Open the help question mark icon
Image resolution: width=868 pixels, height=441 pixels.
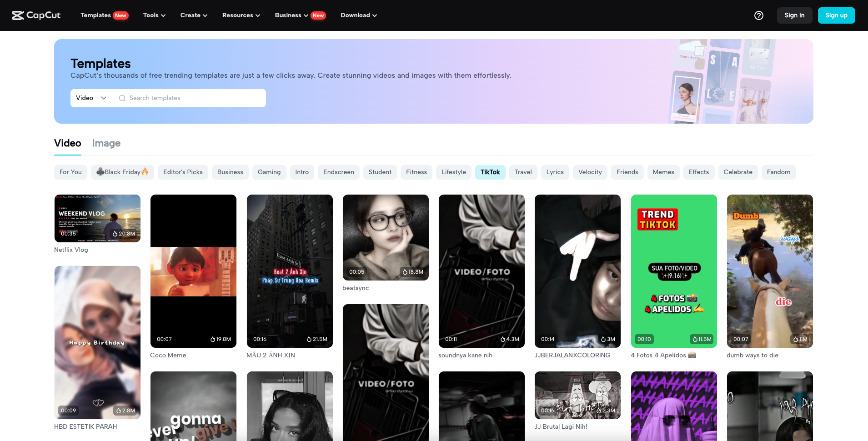[x=758, y=15]
